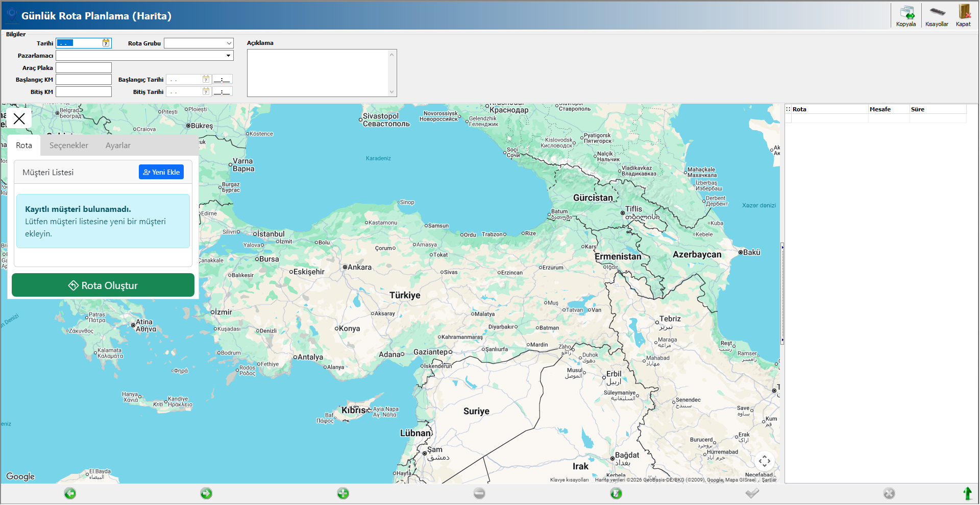Open the Şartlar terms link
Viewport: 980px width, 505px height.
(x=769, y=480)
